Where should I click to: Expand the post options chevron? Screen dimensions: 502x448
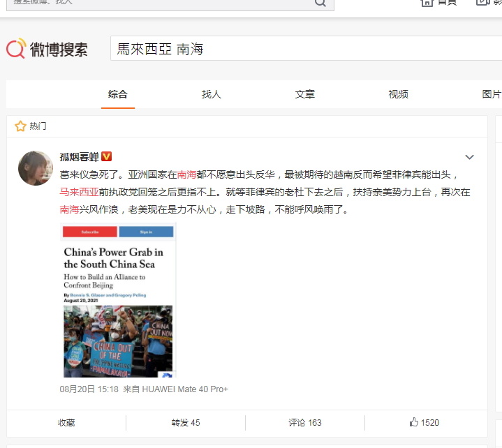469,157
